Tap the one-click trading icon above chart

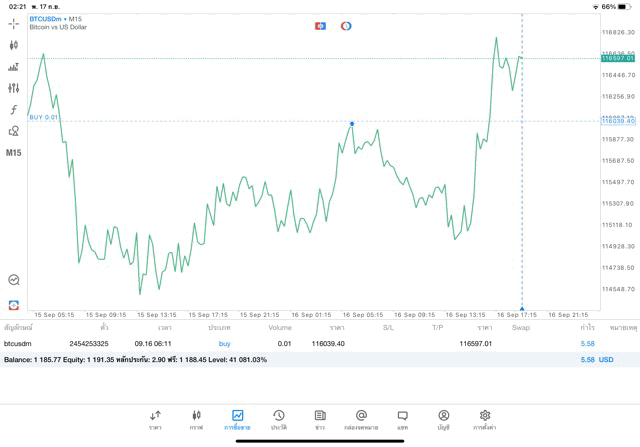[320, 25]
